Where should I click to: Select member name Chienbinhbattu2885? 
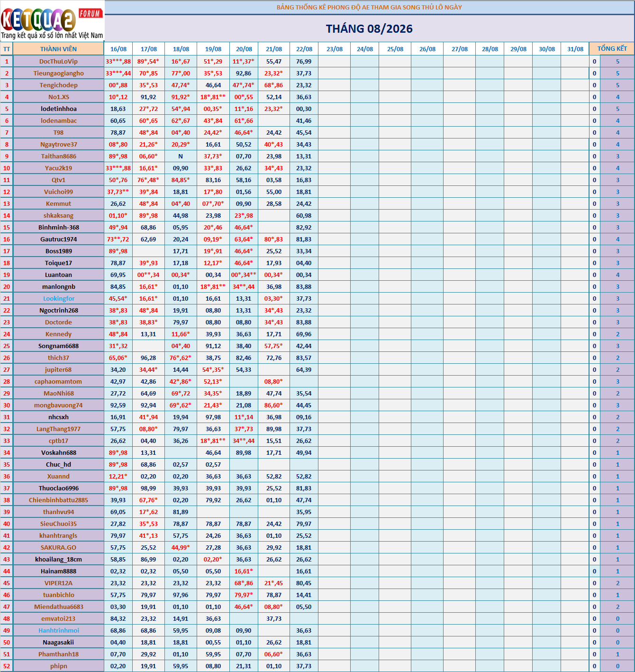(58, 500)
